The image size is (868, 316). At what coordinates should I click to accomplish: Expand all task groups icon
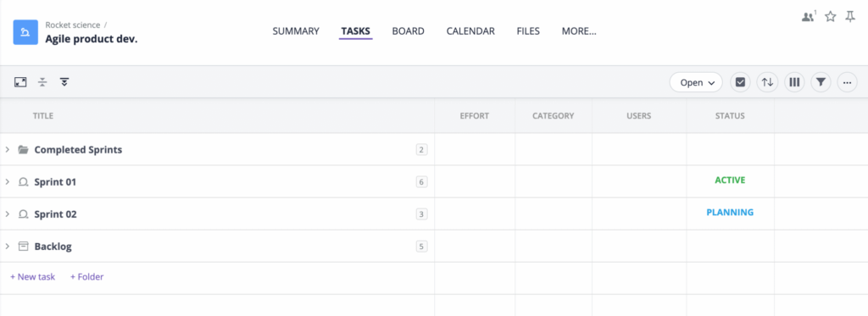64,82
